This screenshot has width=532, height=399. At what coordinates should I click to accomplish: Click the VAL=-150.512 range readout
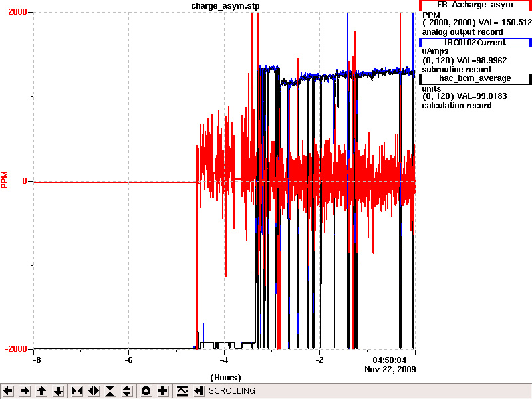click(x=505, y=23)
